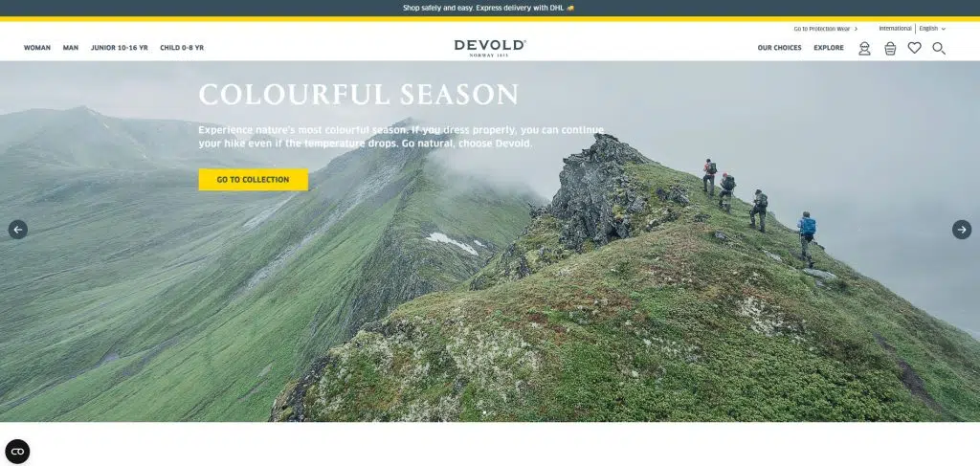Click the DHL express delivery banner
The height and width of the screenshot is (466, 980).
point(488,8)
